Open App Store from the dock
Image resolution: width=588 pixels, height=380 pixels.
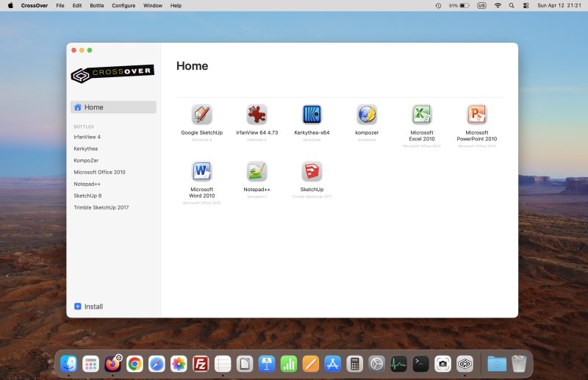333,364
